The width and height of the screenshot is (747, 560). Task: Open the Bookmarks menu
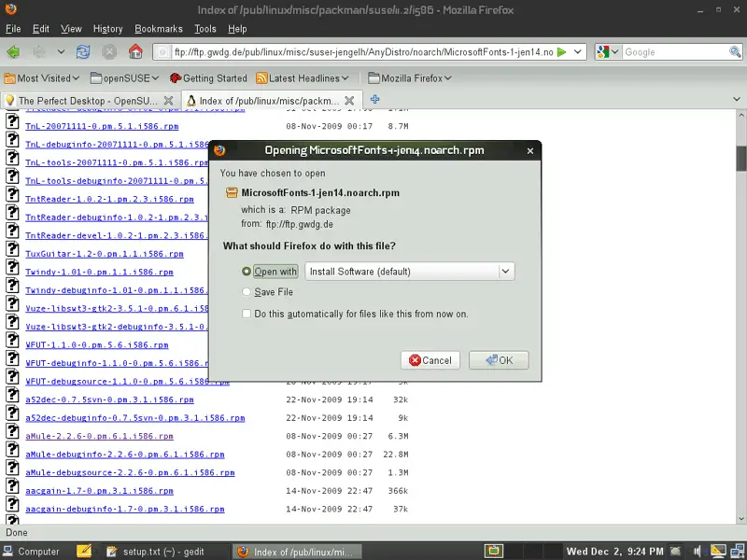click(159, 29)
